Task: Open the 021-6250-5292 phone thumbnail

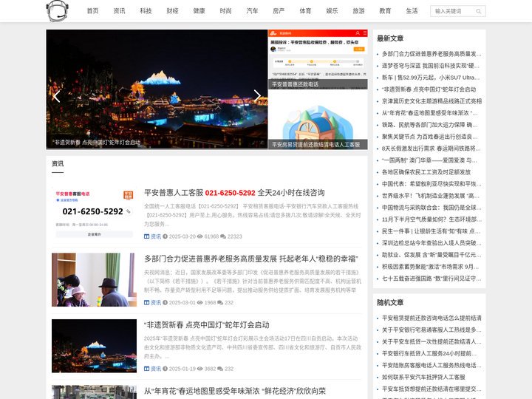Action: tap(94, 214)
